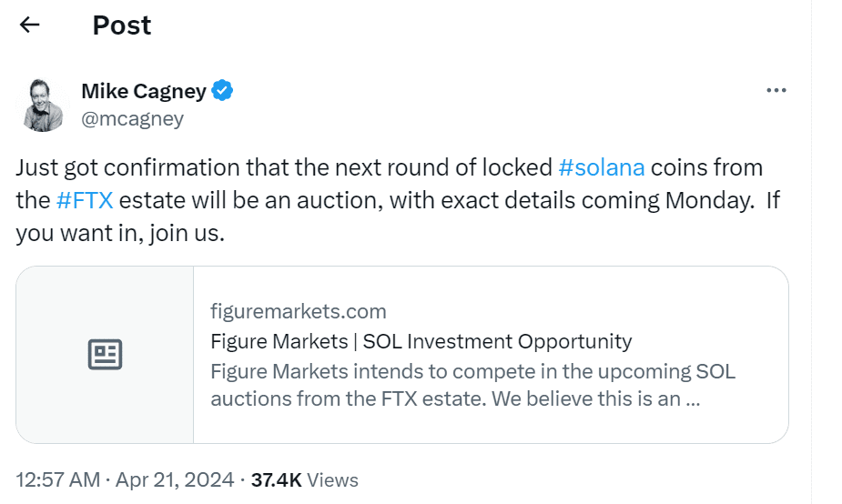Click the article icon in link card
The image size is (842, 504).
point(105,355)
